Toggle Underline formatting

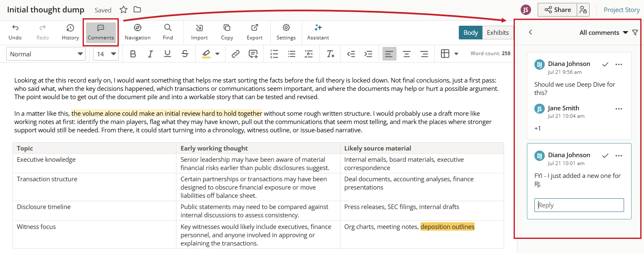[168, 54]
